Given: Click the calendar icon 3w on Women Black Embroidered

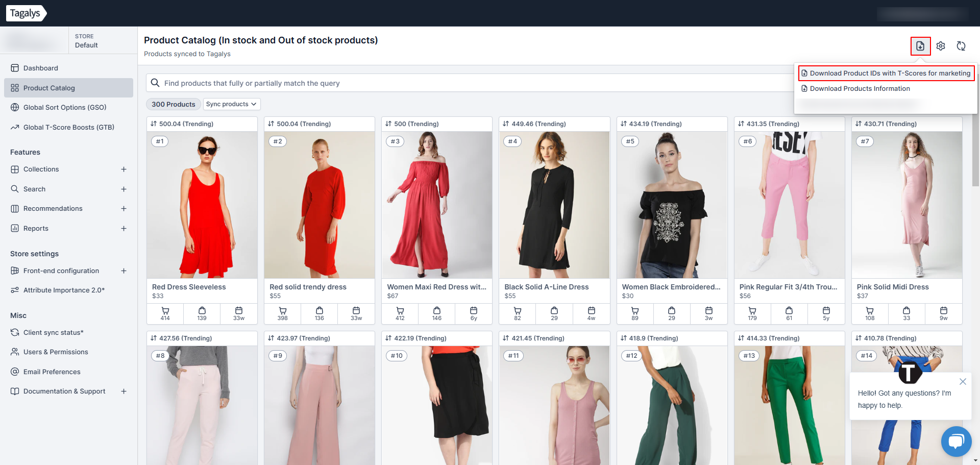Looking at the screenshot, I should click(709, 310).
